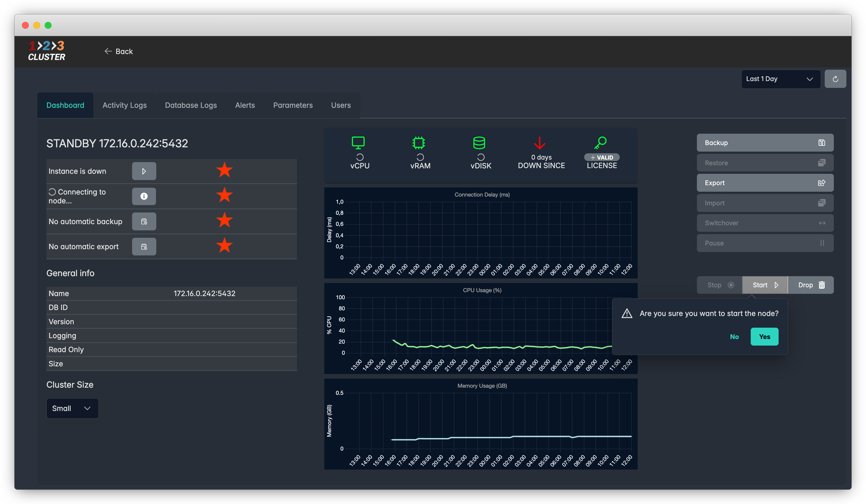Open the schedule icon for No automatic export
The height and width of the screenshot is (504, 866).
pos(144,247)
